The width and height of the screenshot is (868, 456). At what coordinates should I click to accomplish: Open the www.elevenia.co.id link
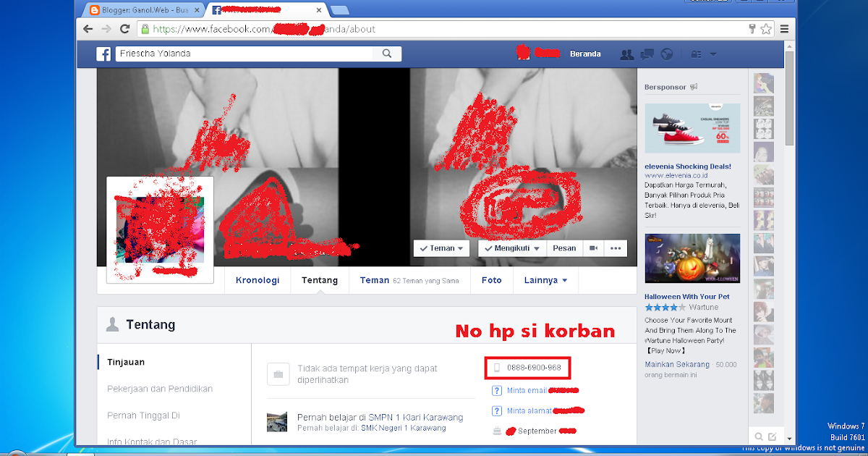pos(676,175)
